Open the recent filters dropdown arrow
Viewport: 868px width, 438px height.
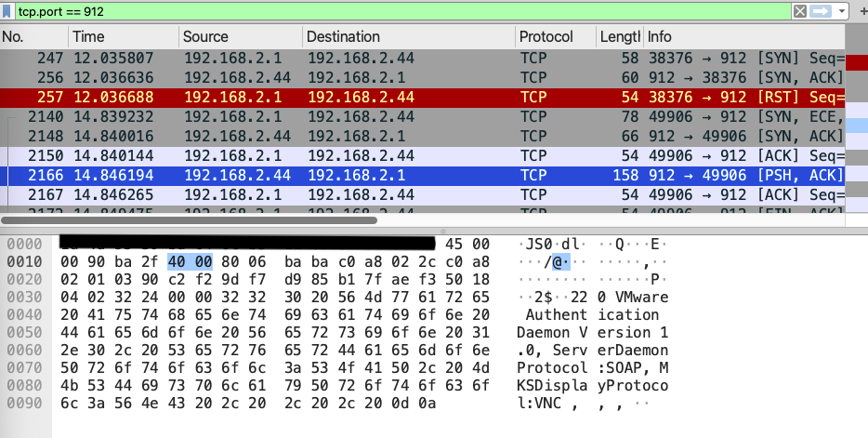841,11
